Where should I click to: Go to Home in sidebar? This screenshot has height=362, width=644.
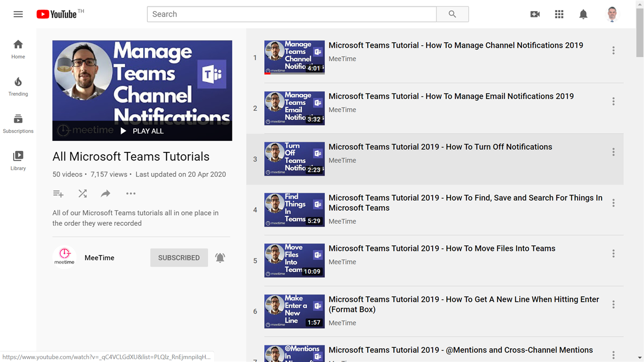18,49
